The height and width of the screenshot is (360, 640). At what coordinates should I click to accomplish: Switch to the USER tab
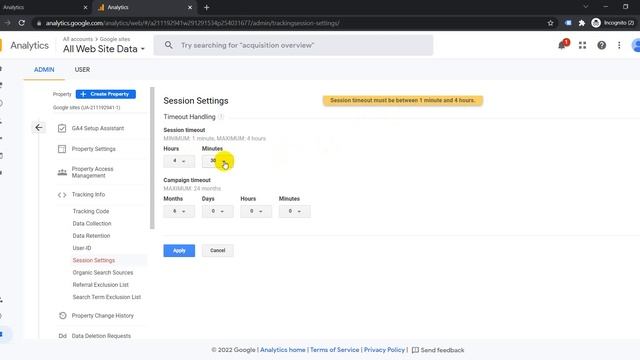[82, 69]
